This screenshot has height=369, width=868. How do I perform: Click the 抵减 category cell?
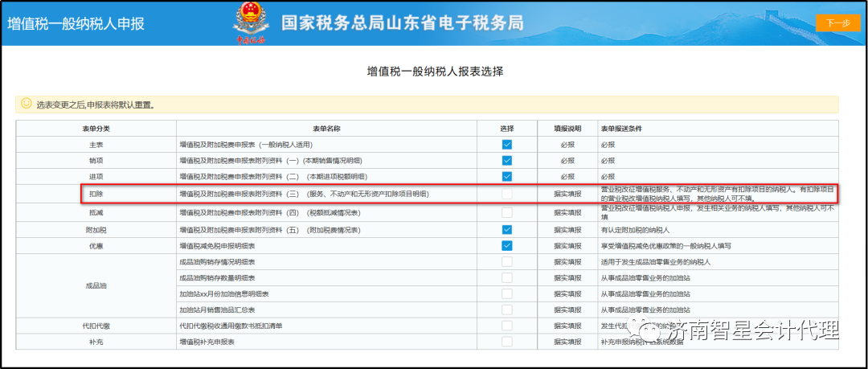(x=96, y=212)
